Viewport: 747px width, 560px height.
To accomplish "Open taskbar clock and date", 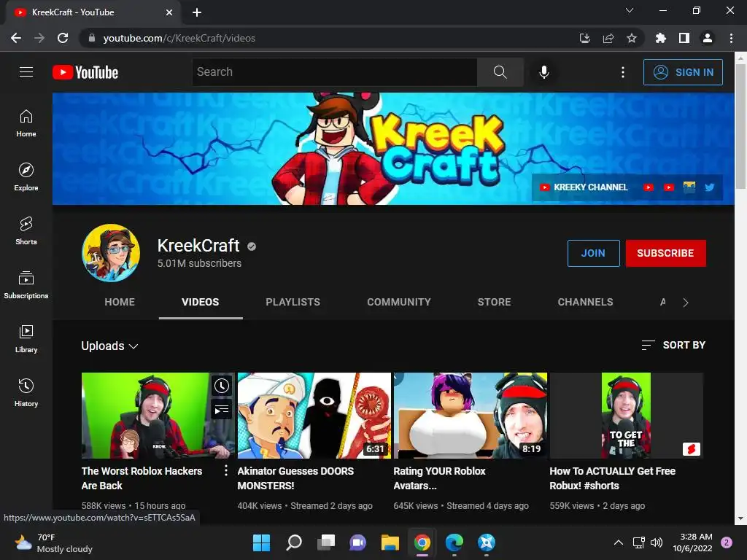I will (693, 542).
